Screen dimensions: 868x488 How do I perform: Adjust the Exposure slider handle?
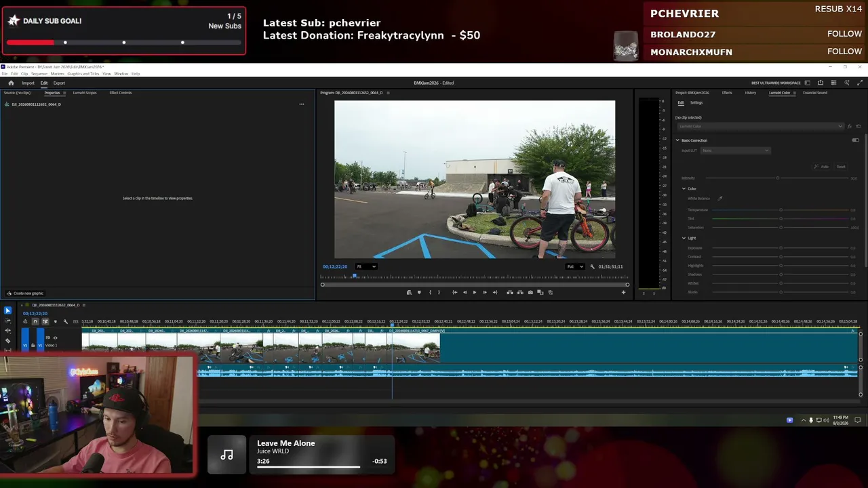tap(781, 248)
